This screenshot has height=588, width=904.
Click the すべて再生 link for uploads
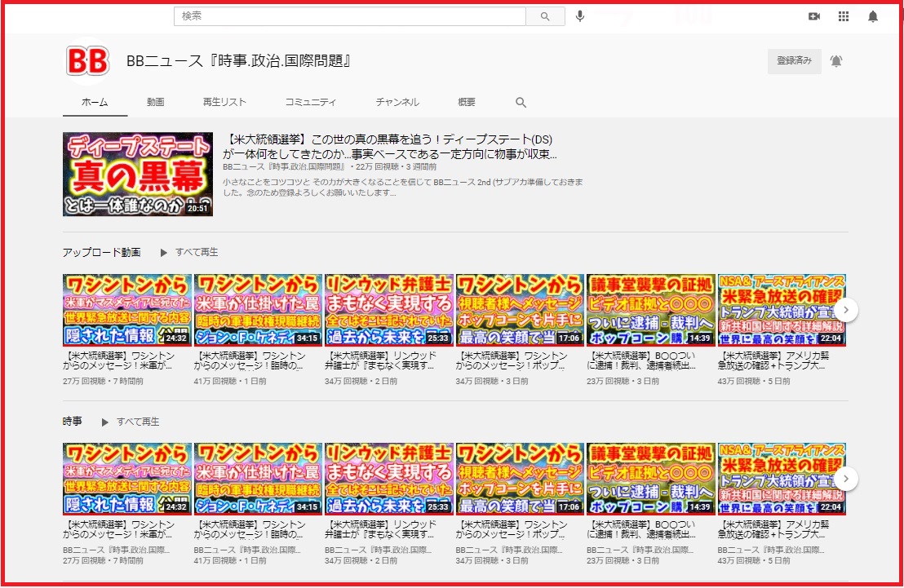197,253
